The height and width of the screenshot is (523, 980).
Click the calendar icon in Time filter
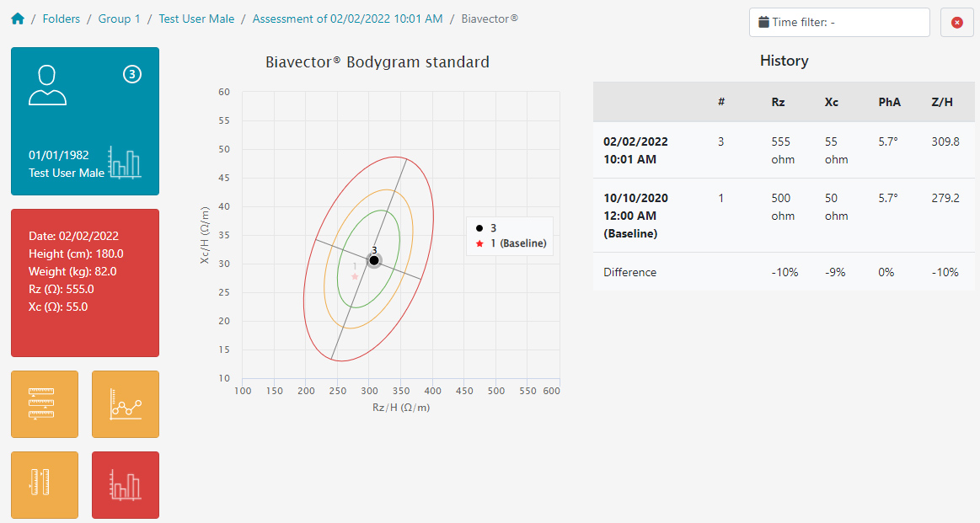pyautogui.click(x=763, y=22)
